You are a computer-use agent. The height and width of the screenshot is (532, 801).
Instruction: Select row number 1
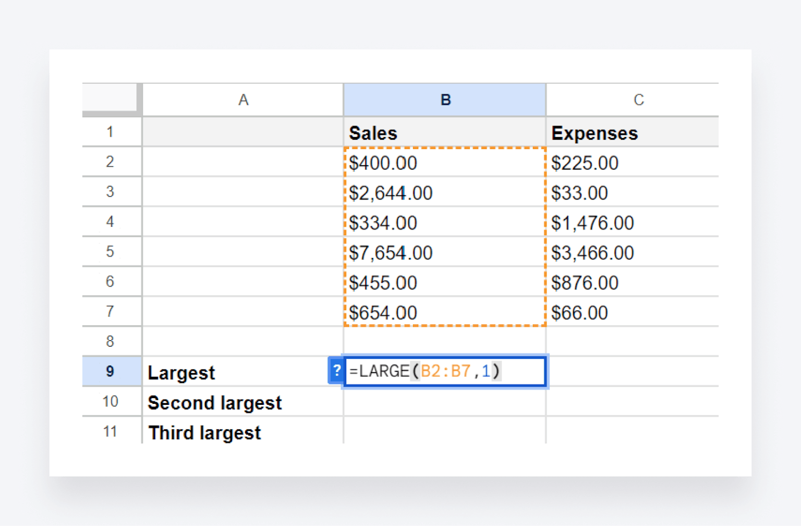pos(111,132)
